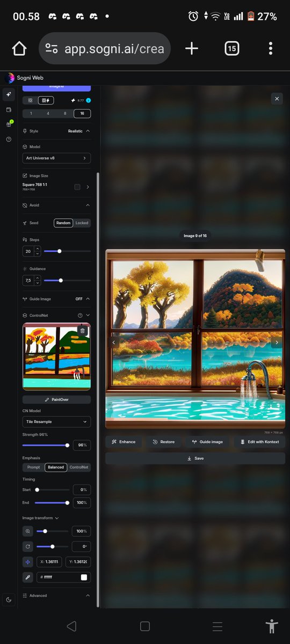Open the Create sparkle icon in sidebar

(x=8, y=94)
